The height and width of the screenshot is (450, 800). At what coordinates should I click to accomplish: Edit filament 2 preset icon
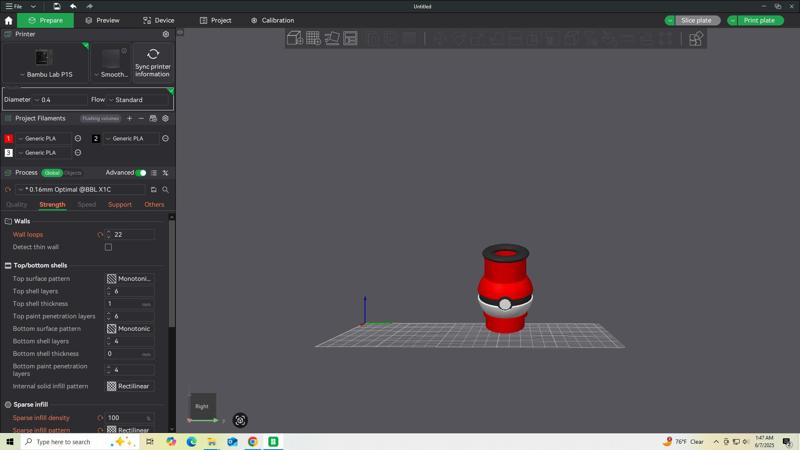click(165, 138)
